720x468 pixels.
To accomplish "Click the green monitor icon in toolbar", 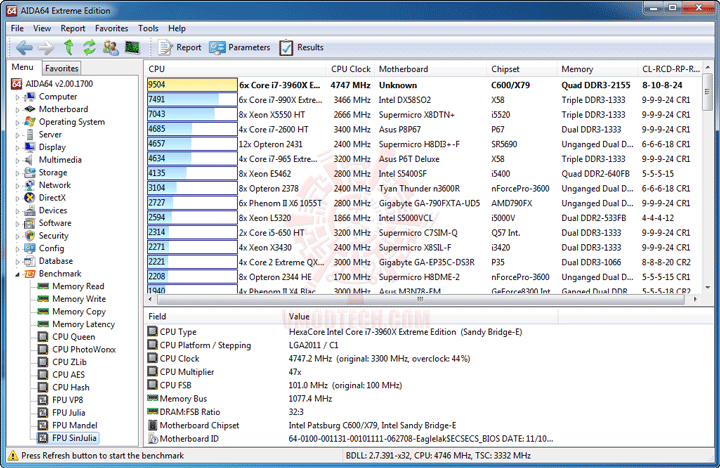I will (132, 47).
